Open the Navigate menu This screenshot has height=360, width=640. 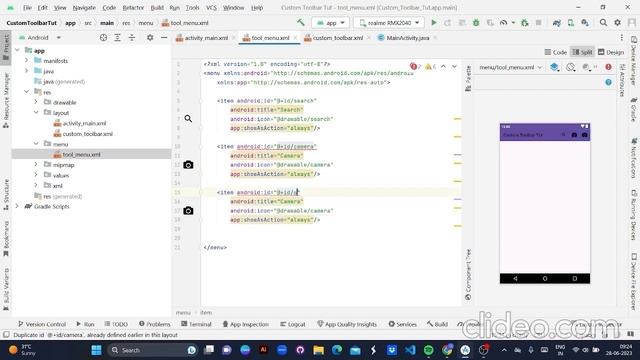(x=84, y=7)
